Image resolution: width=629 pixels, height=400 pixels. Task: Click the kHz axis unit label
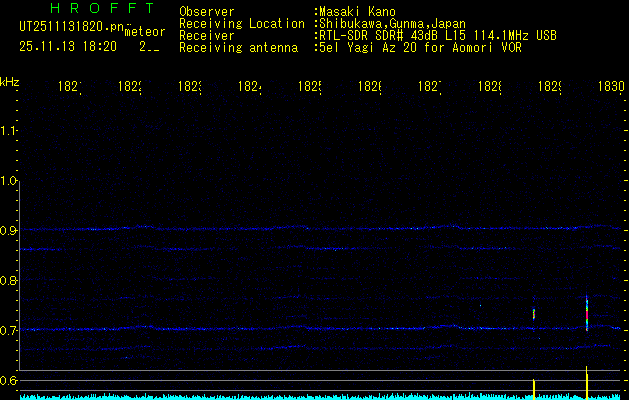click(x=10, y=82)
